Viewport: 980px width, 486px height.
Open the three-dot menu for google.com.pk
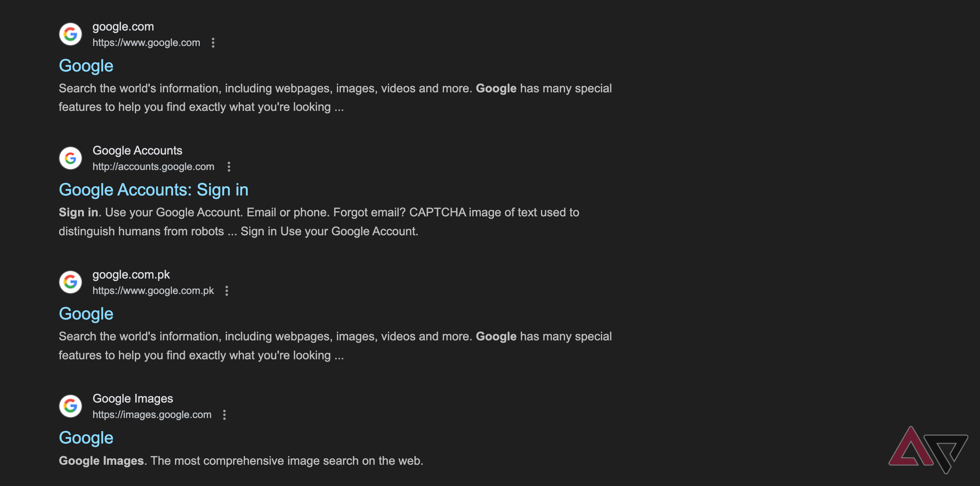227,291
